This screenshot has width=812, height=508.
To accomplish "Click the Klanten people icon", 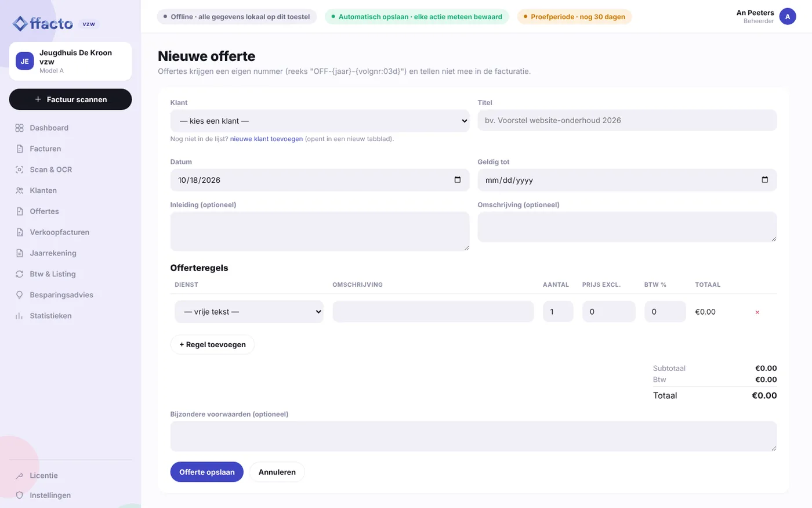I will click(x=19, y=190).
